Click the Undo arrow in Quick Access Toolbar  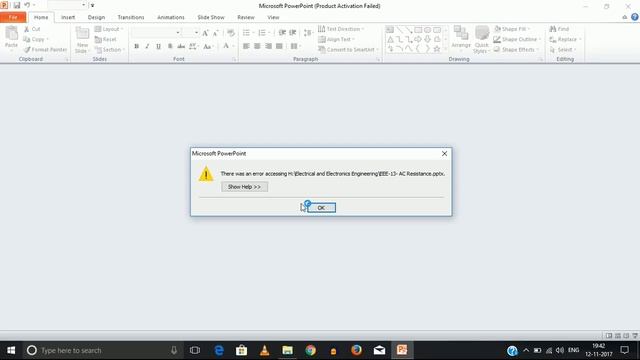tap(27, 5)
